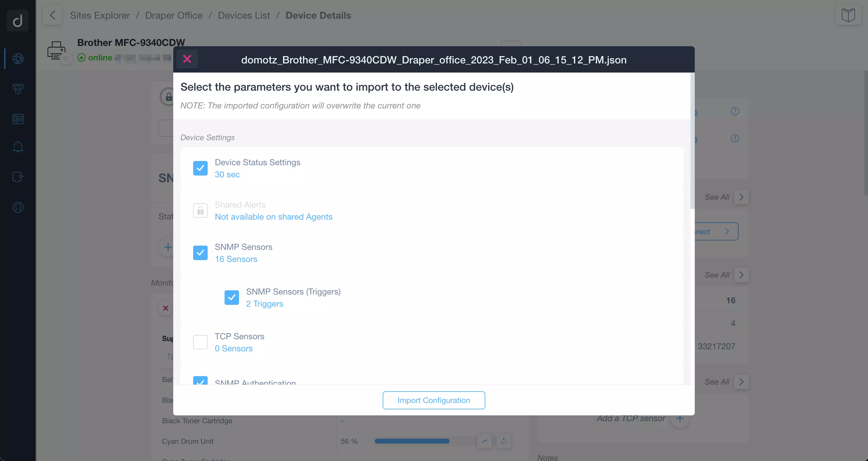Viewport: 868px width, 461px height.
Task: Expand the first See All chevron
Action: [741, 197]
